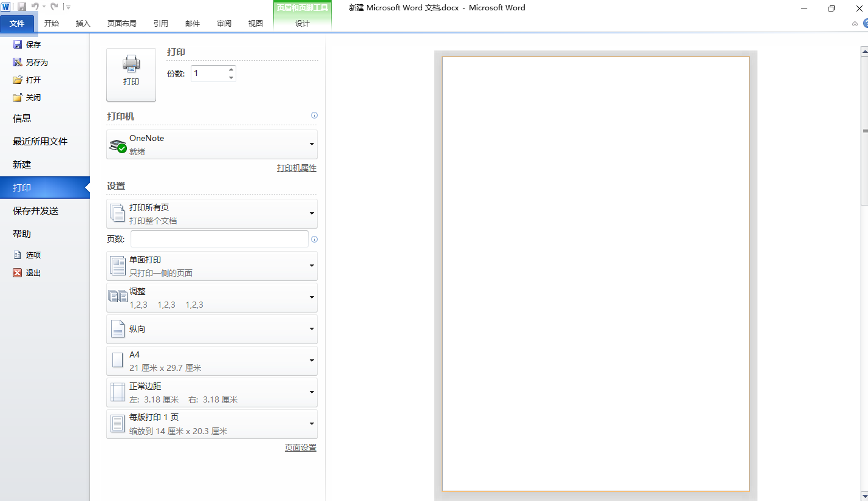Image resolution: width=868 pixels, height=501 pixels.
Task: Choose Save (保存) in the backstage menu
Action: click(x=27, y=44)
